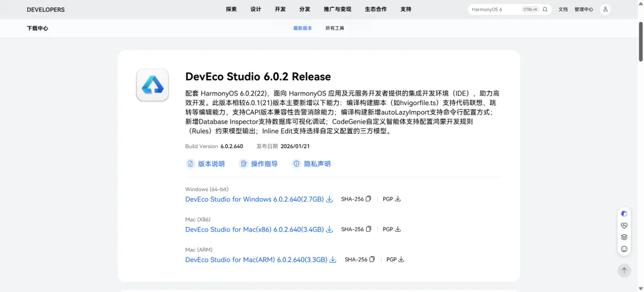
Task: Download PGP signature for Windows package
Action: pyautogui.click(x=398, y=199)
